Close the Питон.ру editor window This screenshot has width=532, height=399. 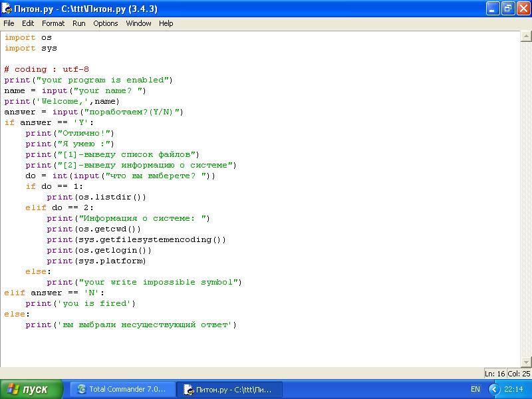(523, 9)
